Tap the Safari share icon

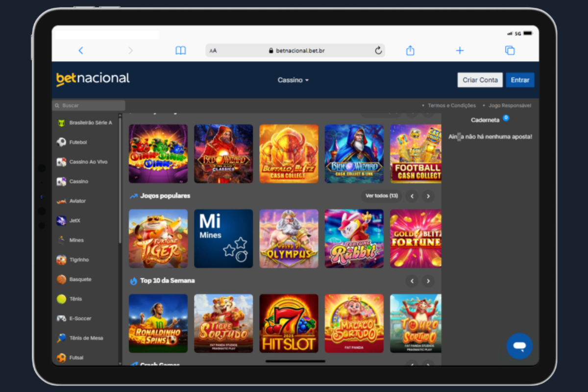(410, 50)
